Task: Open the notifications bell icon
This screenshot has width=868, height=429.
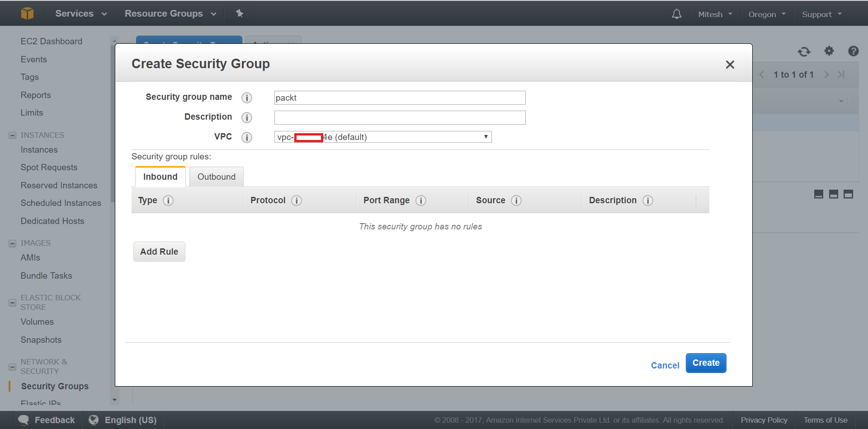Action: (x=676, y=14)
